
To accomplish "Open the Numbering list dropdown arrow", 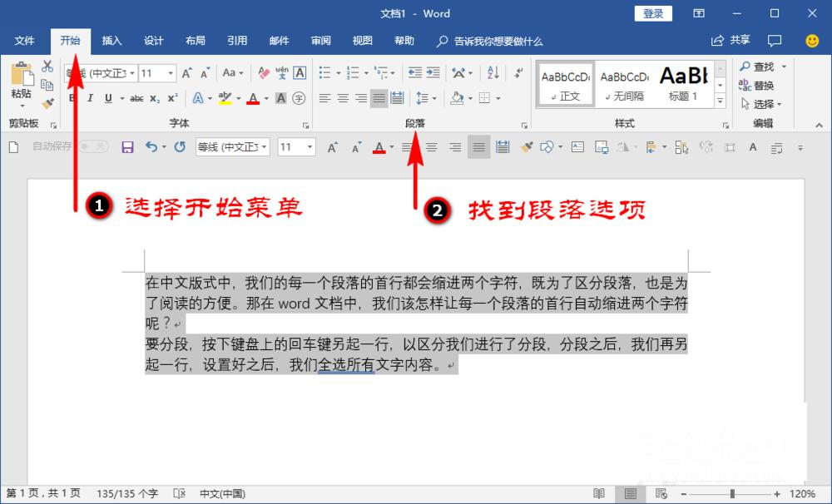I will click(x=366, y=73).
